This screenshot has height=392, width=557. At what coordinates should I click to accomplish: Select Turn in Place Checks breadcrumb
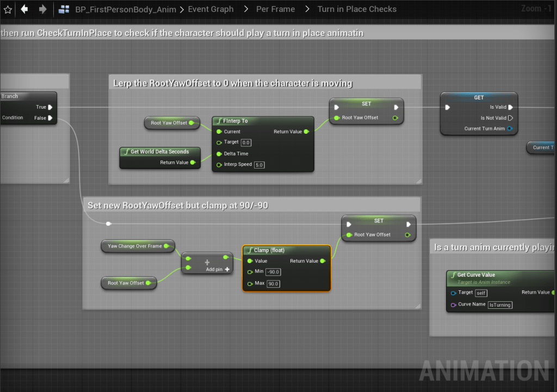357,9
